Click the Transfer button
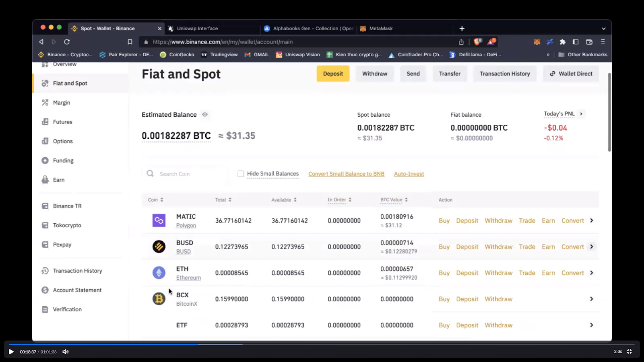This screenshot has height=362, width=644. click(x=450, y=74)
